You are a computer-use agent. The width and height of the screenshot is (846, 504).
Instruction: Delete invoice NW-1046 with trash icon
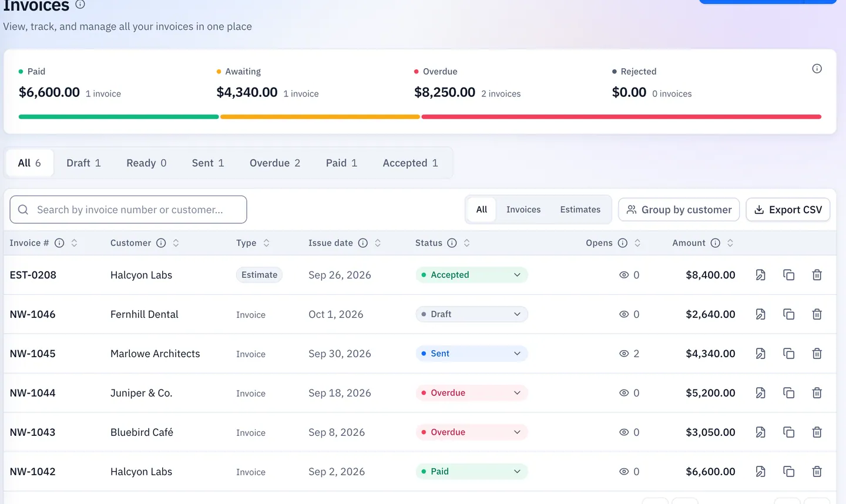tap(817, 314)
